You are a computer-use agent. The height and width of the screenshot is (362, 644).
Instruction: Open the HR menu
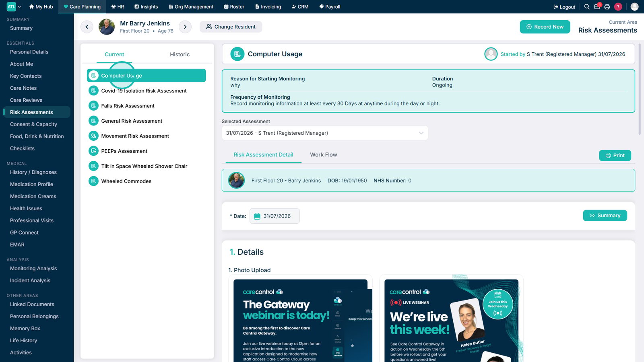[118, 7]
